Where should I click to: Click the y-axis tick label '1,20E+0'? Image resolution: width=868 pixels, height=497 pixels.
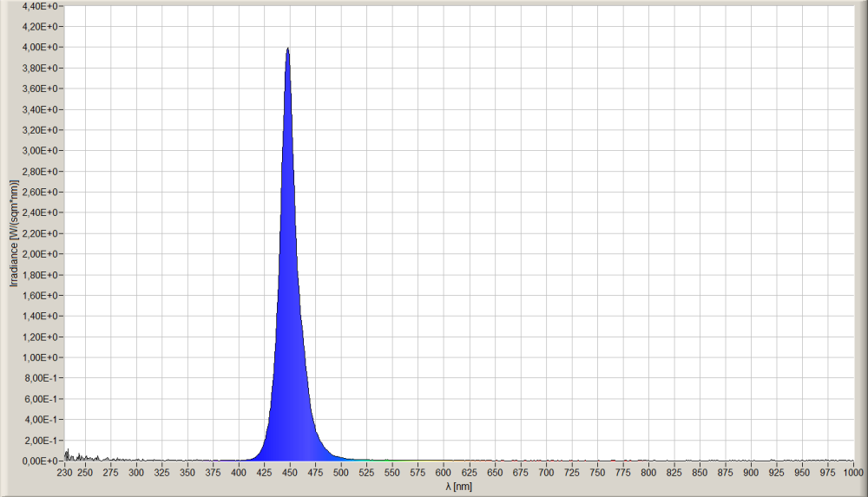[x=41, y=337]
